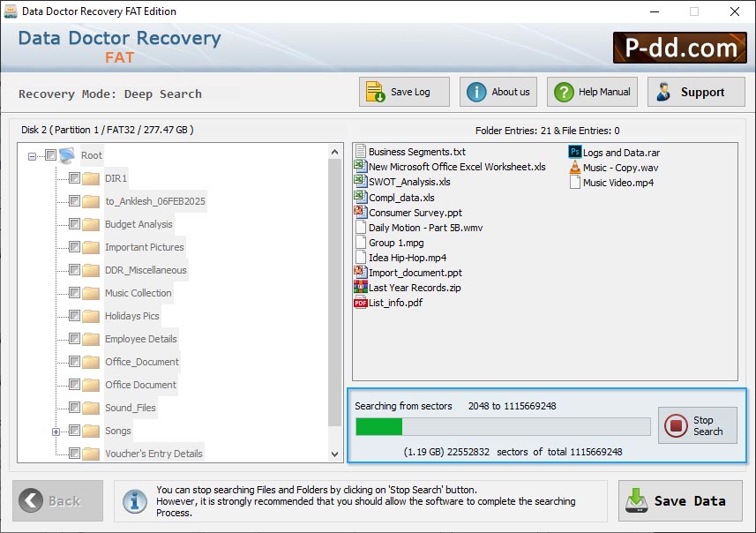Select the Logs and Data.rar file name
This screenshot has width=756, height=533.
[622, 153]
